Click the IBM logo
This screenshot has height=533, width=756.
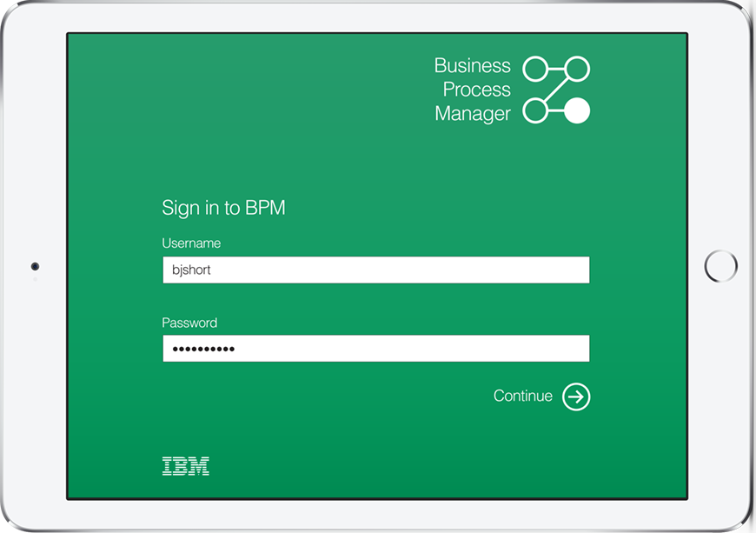[x=186, y=466]
